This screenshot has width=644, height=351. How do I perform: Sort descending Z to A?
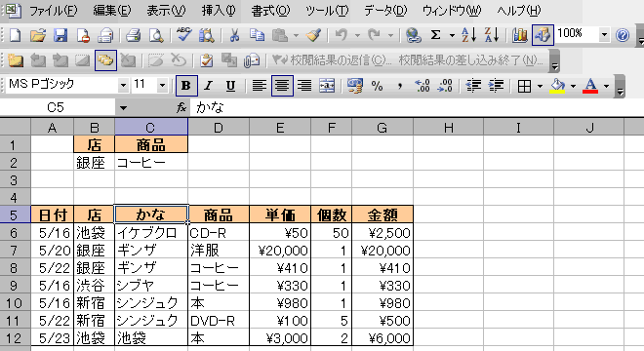pos(491,35)
